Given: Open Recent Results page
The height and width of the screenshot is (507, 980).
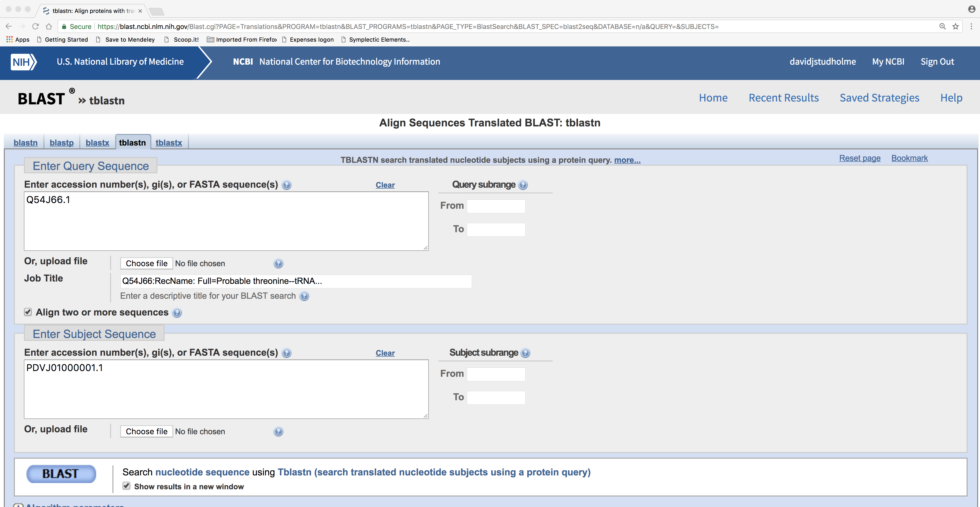Looking at the screenshot, I should [x=783, y=98].
